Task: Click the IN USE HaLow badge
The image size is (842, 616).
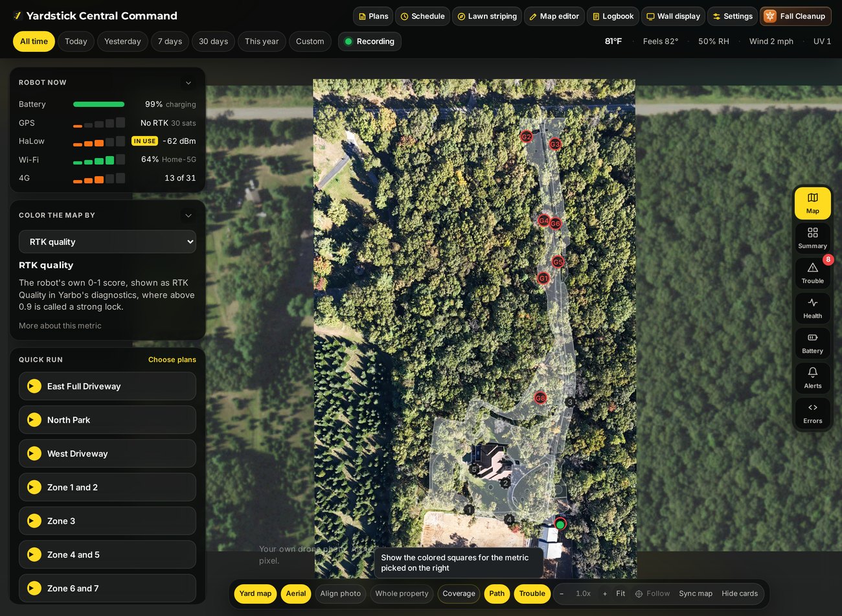Action: coord(144,141)
